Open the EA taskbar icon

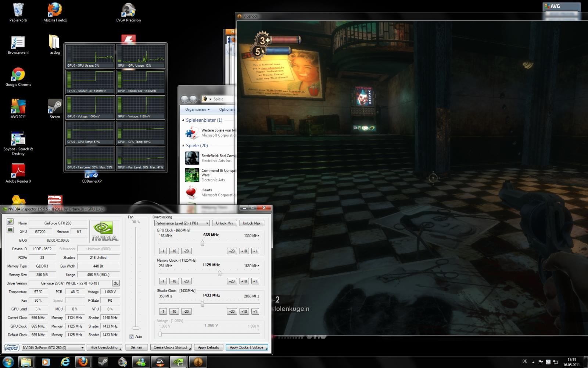coord(160,362)
